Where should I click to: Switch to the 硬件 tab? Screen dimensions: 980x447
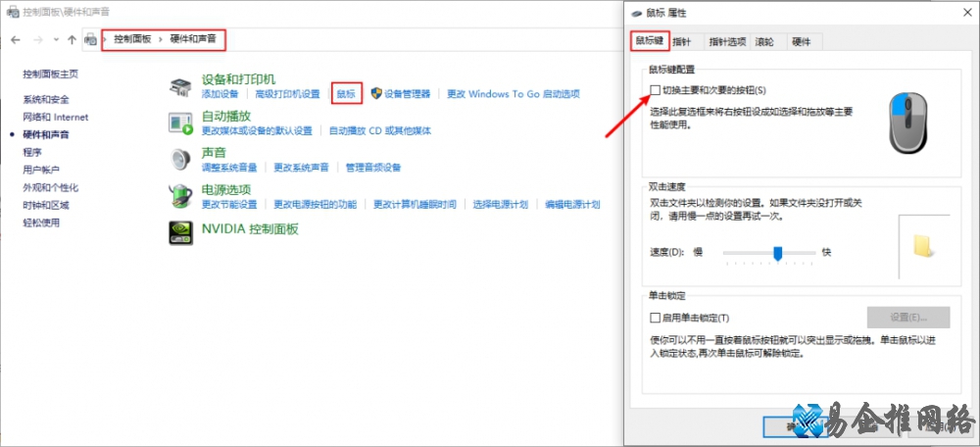pos(802,42)
